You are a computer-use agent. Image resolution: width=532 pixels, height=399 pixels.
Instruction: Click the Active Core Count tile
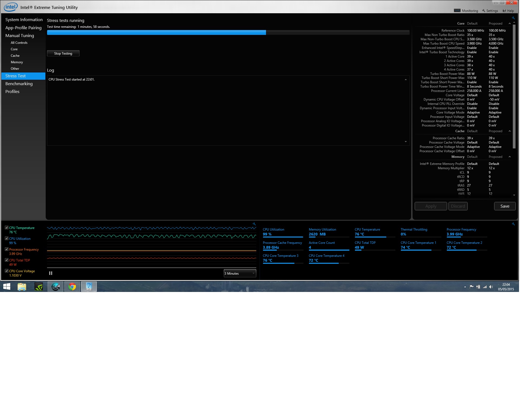pyautogui.click(x=329, y=245)
